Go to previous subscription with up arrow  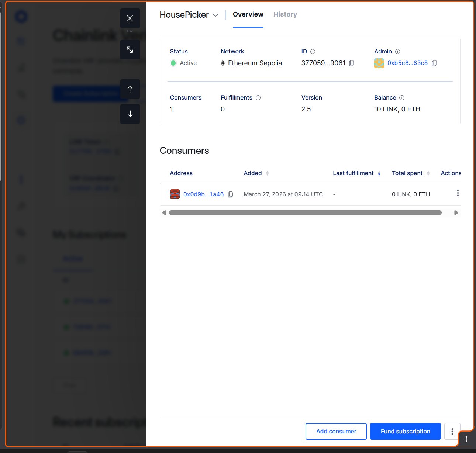[130, 89]
